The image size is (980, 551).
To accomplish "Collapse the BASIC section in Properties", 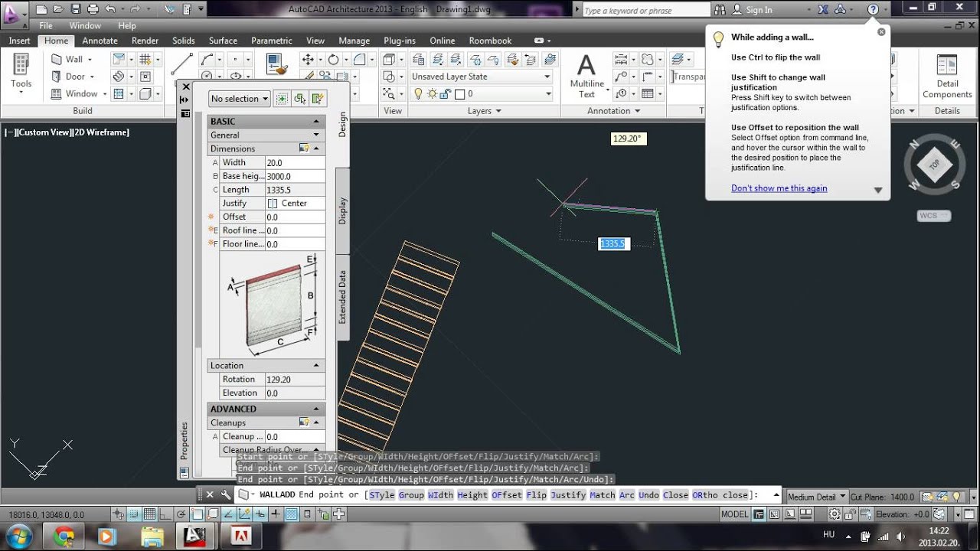I will (x=316, y=121).
